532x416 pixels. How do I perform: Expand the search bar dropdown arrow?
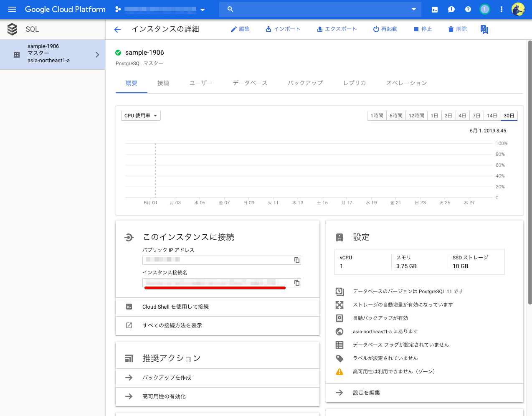pos(414,9)
